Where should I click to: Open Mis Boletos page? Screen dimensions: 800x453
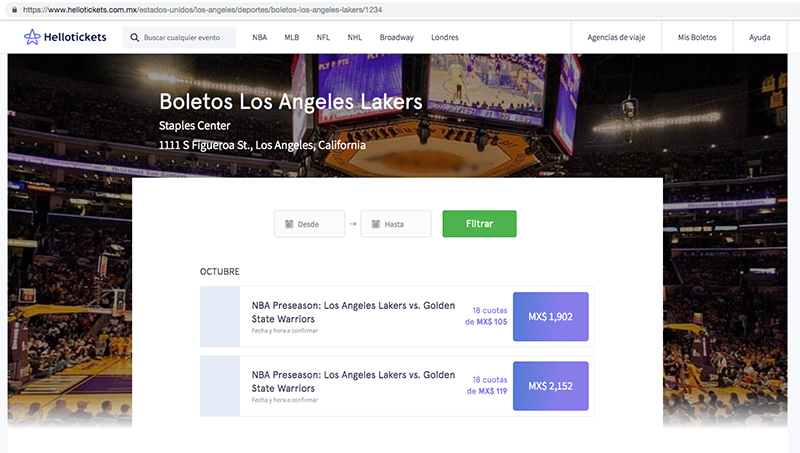pos(697,37)
